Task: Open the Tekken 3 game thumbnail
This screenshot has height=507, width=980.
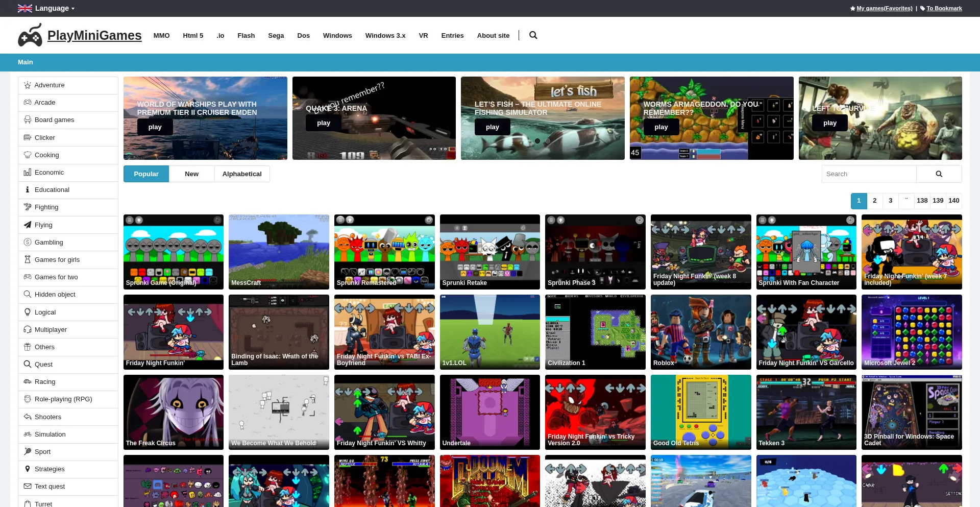Action: click(x=806, y=412)
